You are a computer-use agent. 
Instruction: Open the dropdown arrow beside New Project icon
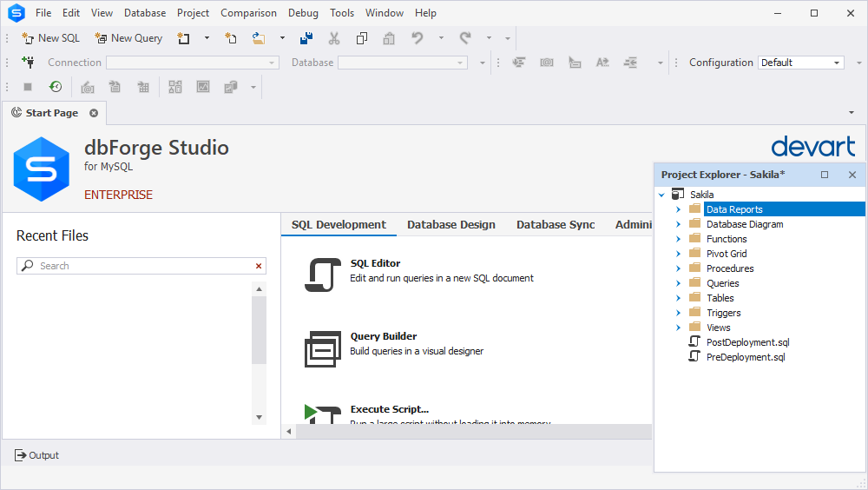coord(207,38)
